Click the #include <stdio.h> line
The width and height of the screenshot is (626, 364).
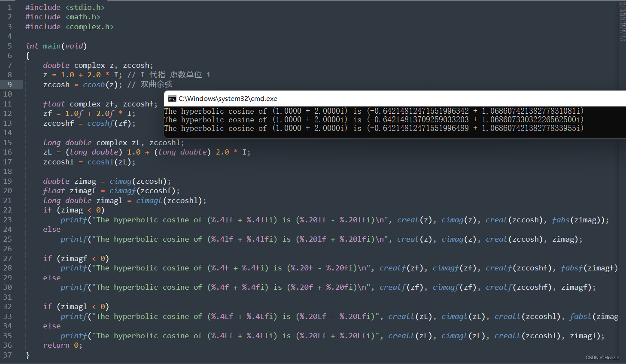click(65, 7)
